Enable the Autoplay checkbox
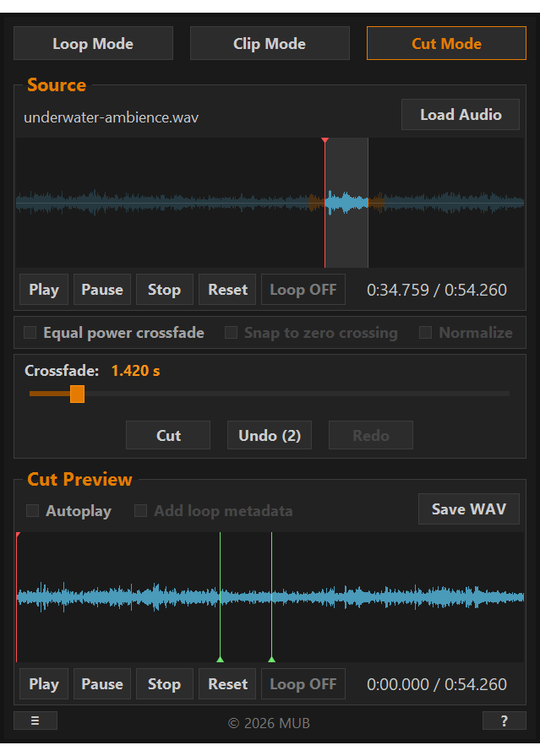Image resolution: width=540 pixels, height=756 pixels. (32, 510)
